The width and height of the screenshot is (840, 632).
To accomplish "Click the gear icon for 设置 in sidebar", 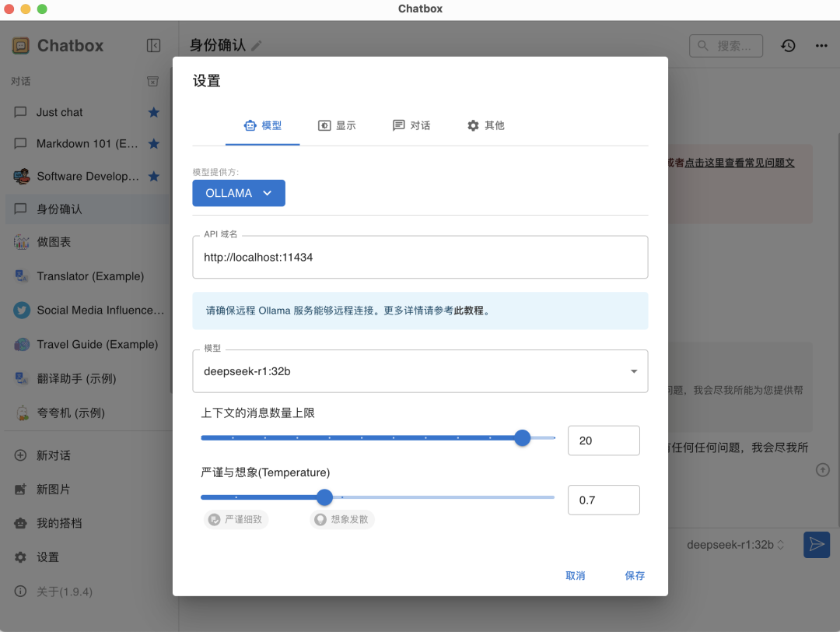I will (20, 557).
